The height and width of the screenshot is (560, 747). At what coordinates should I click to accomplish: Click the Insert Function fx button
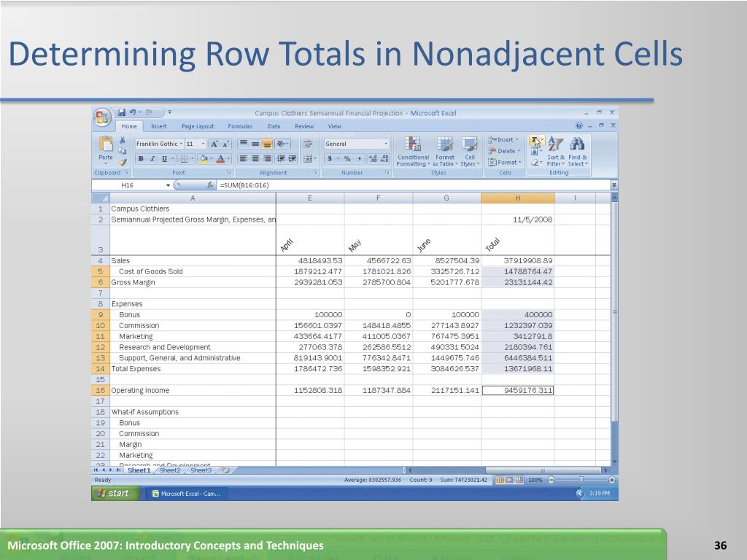(x=210, y=185)
